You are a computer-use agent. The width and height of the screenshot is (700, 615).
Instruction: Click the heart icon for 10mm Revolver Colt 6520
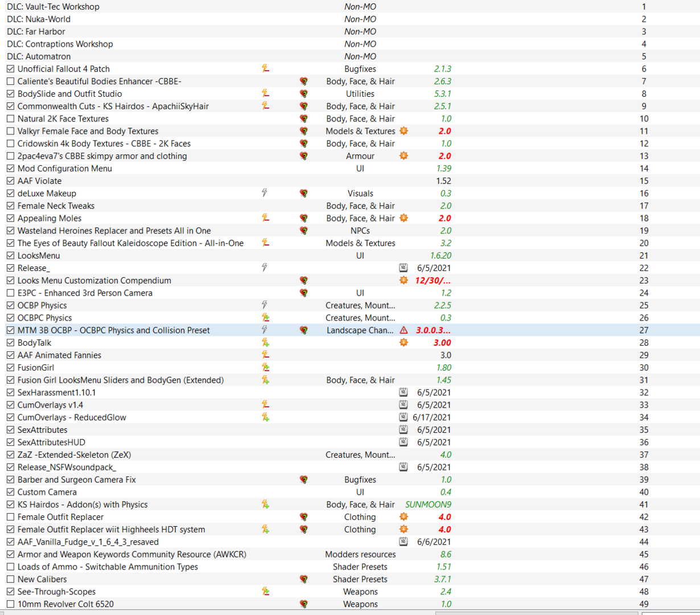click(304, 604)
